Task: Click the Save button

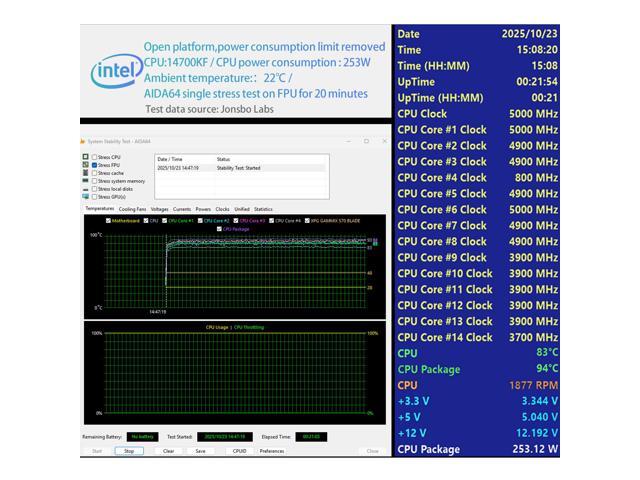Action: coord(200,451)
